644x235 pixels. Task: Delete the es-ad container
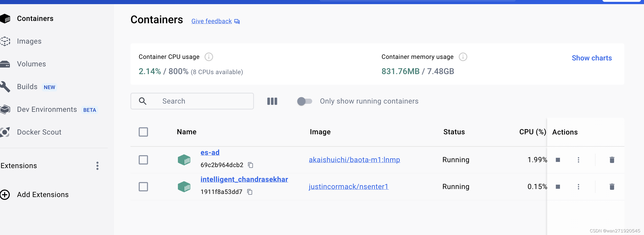612,160
